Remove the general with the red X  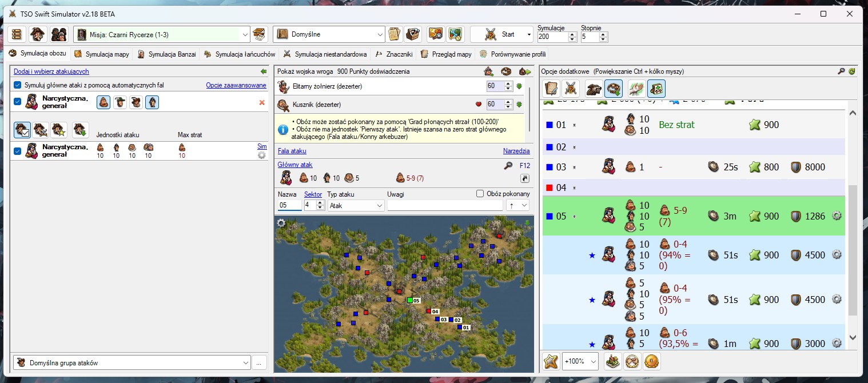[262, 102]
